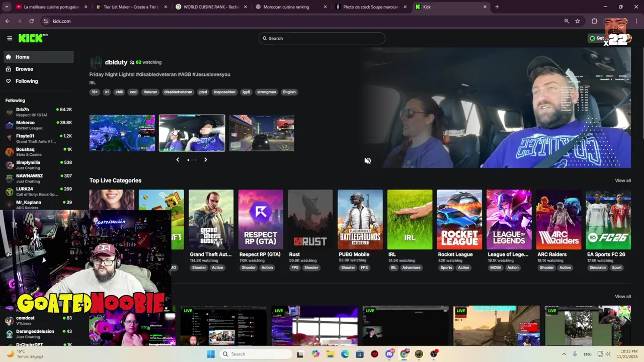Unmute the featured stream player
The height and width of the screenshot is (362, 644).
click(x=368, y=161)
